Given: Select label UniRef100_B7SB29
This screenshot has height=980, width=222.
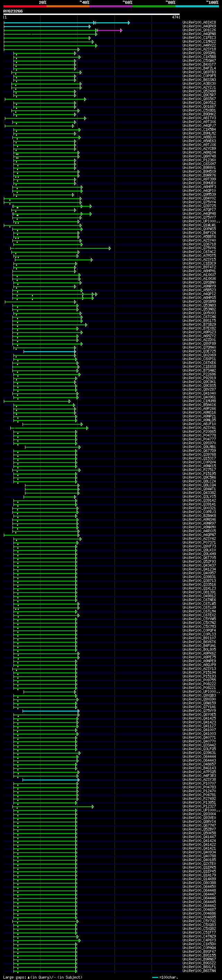Looking at the screenshot, I should [199, 324].
